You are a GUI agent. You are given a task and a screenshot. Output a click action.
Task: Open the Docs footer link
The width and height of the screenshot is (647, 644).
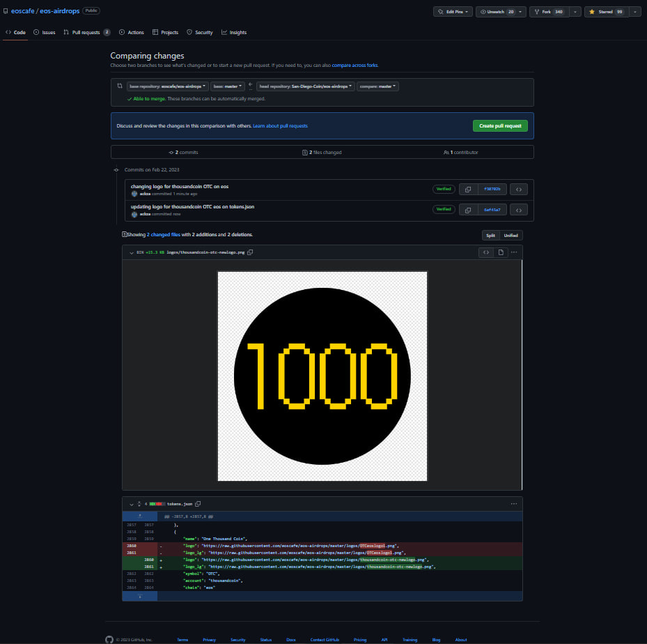point(291,640)
